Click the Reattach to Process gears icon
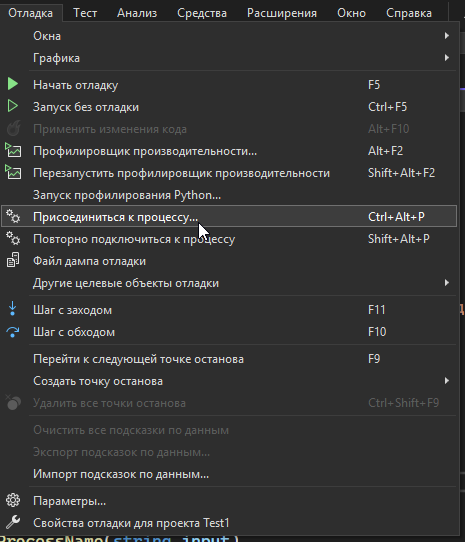The width and height of the screenshot is (465, 542). pos(13,239)
